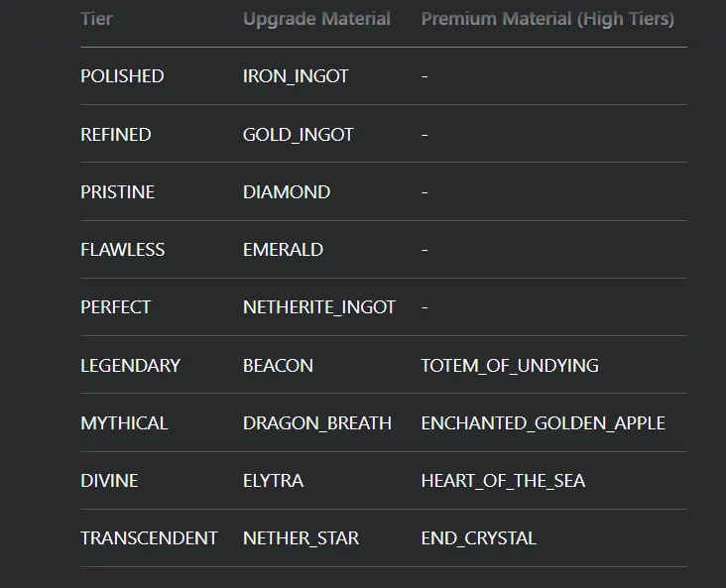Click the Upgrade Material column header
Screen dimensions: 726x588
click(x=316, y=19)
